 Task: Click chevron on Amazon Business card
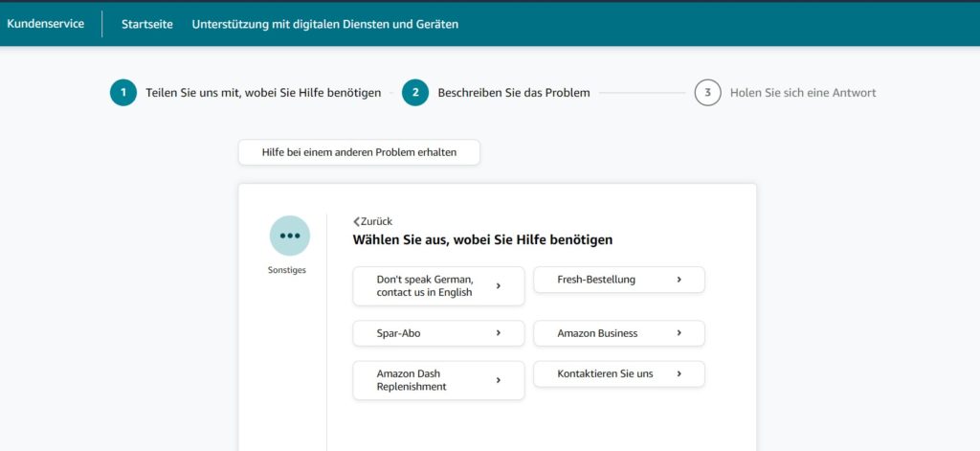tap(679, 333)
